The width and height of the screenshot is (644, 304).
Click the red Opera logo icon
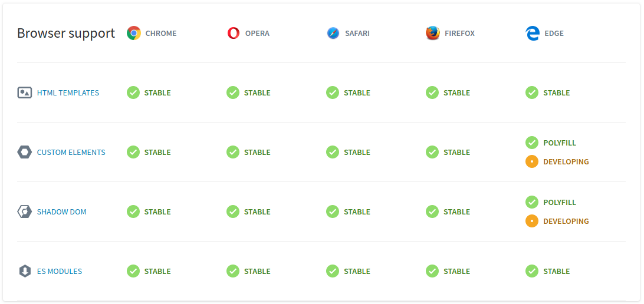click(x=234, y=33)
